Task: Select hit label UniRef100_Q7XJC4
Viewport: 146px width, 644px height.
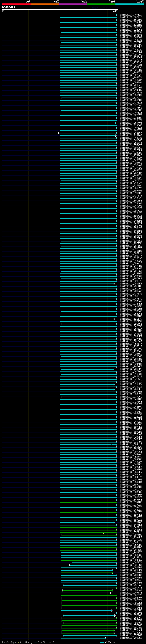Action: [x=131, y=631]
